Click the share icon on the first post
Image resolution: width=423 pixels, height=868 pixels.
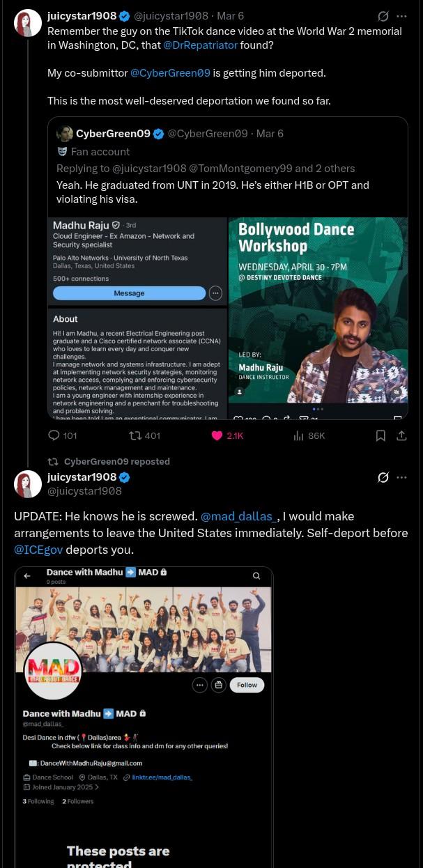[x=401, y=435]
